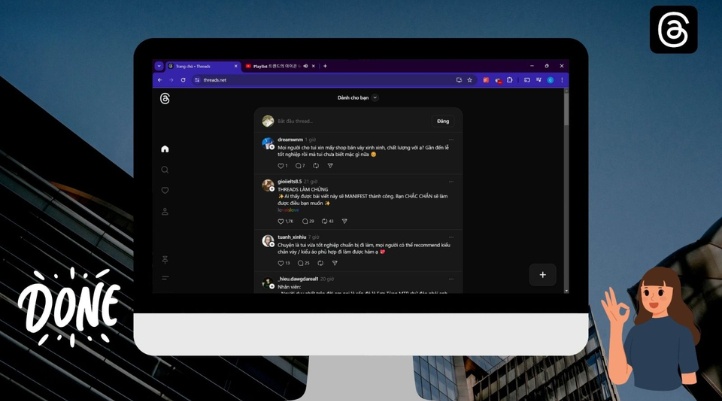Open Search from the left sidebar
The image size is (722, 401).
pyautogui.click(x=165, y=170)
